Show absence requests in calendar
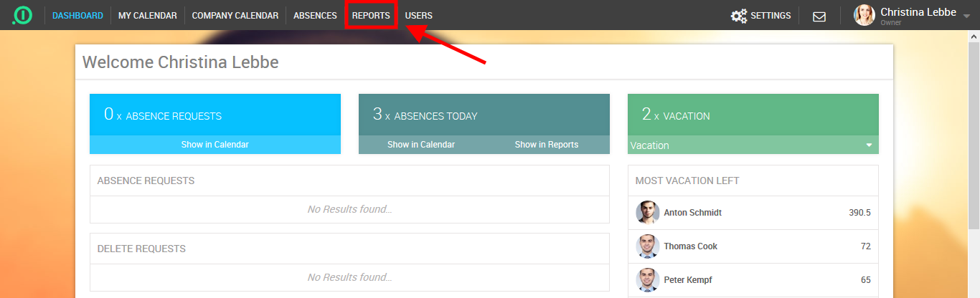 click(215, 145)
